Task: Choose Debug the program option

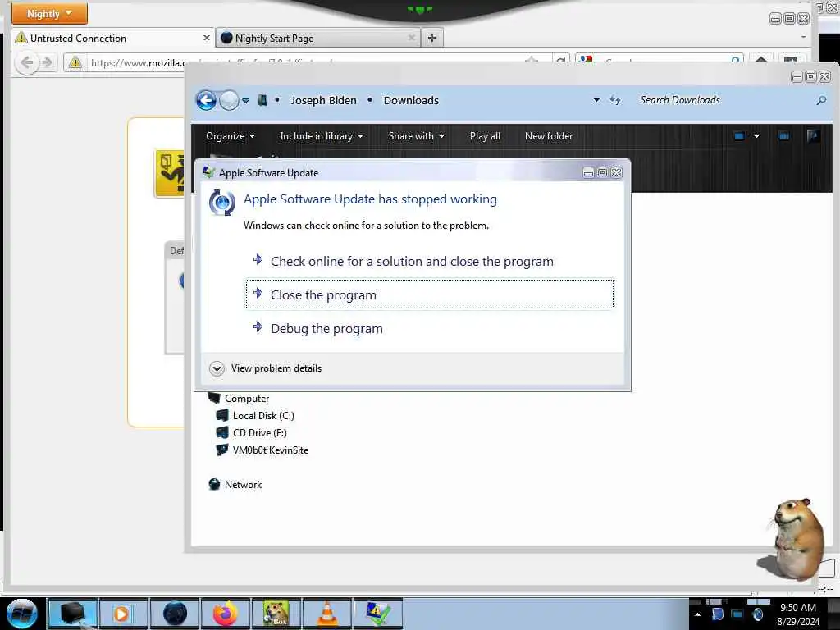Action: 430,328
